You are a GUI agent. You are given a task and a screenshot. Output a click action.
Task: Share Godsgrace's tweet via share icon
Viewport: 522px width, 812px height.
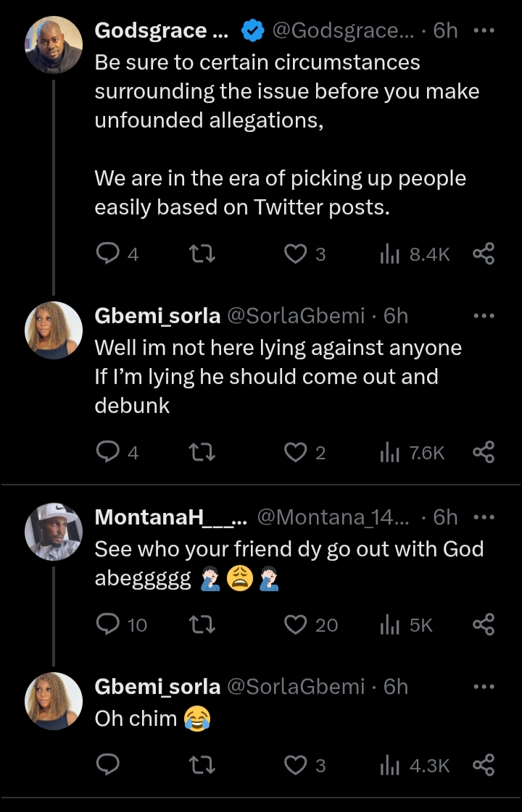(484, 254)
